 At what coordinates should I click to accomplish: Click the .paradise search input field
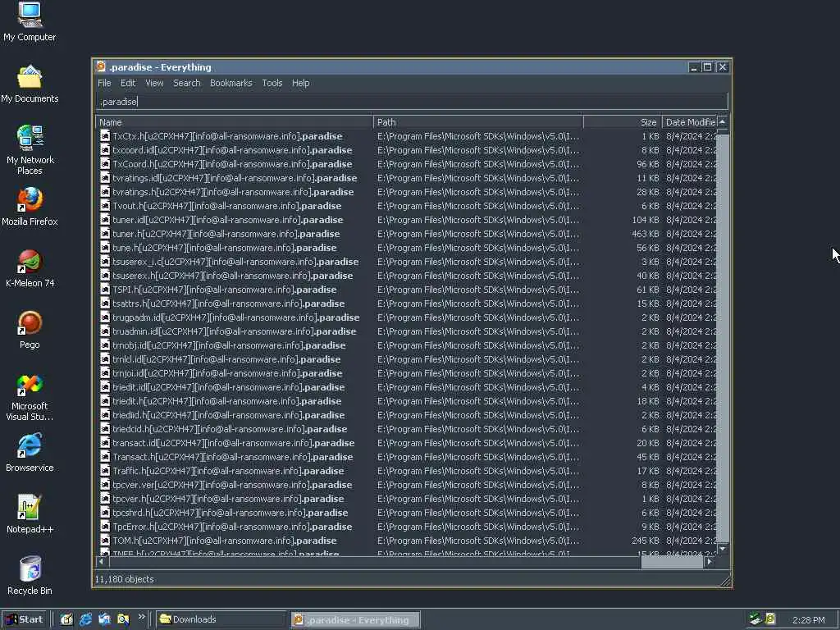point(412,101)
